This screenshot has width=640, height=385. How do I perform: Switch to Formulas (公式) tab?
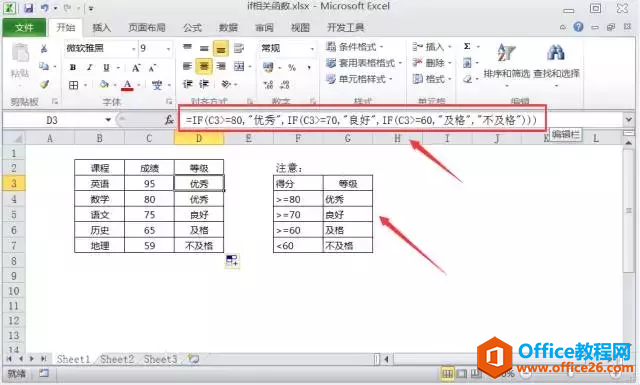192,28
